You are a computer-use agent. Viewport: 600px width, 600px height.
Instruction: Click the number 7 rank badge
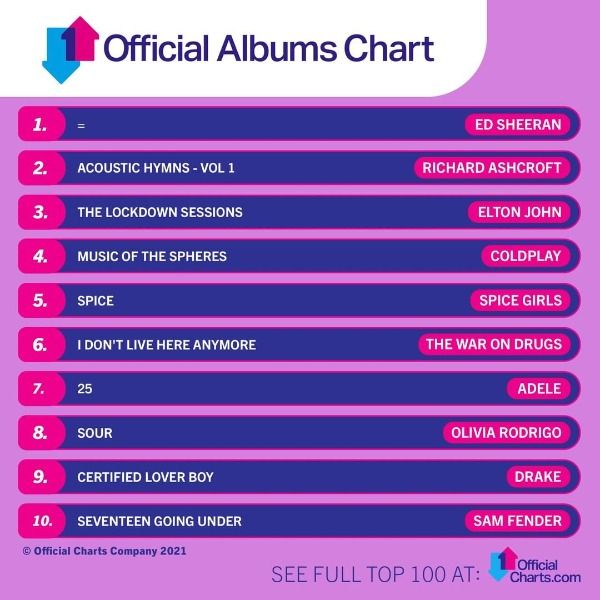coord(41,388)
